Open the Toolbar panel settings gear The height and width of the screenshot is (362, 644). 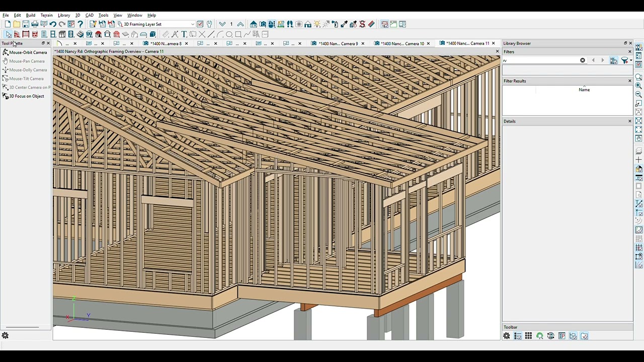point(507,336)
